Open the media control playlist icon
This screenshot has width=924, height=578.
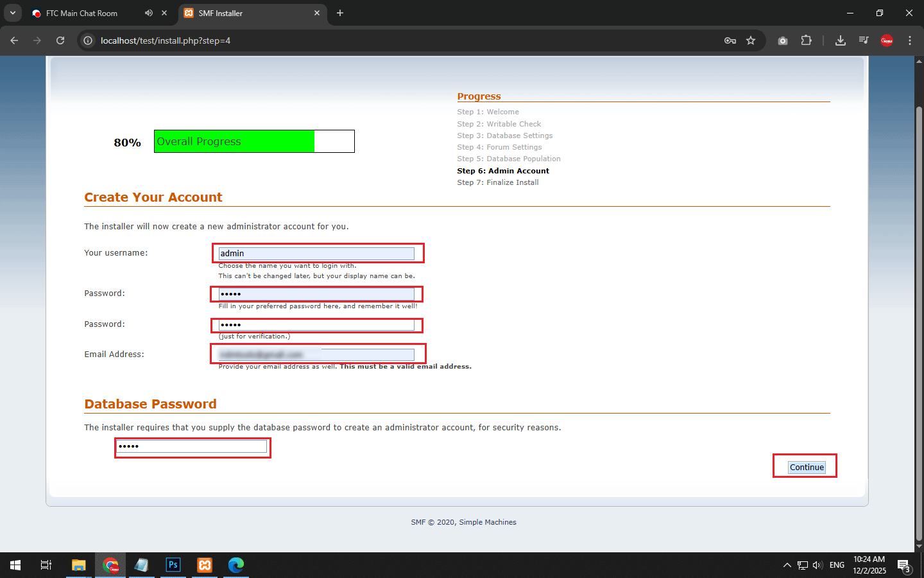pyautogui.click(x=864, y=40)
